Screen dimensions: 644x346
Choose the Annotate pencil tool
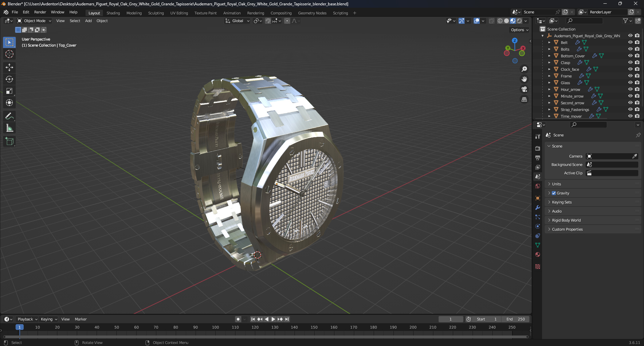(x=9, y=116)
